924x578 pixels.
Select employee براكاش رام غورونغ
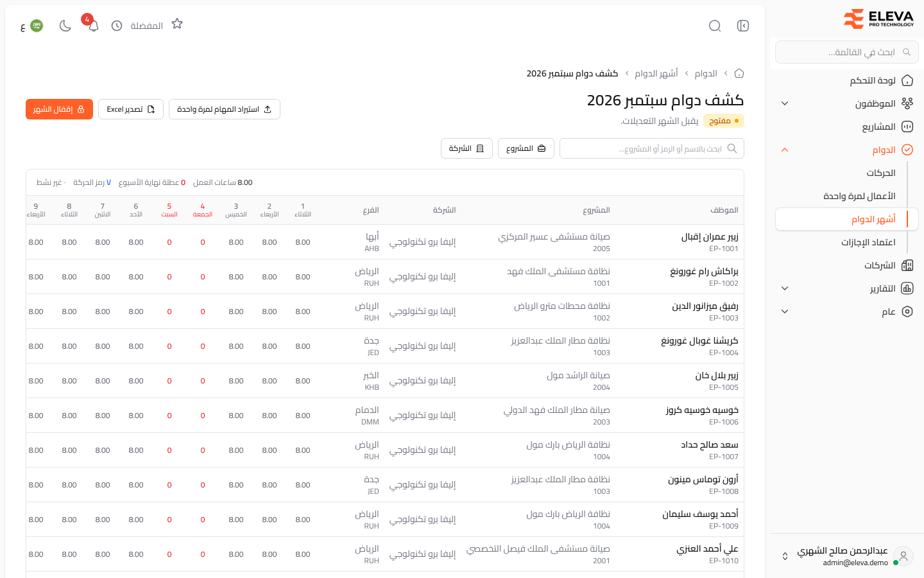[x=704, y=271]
